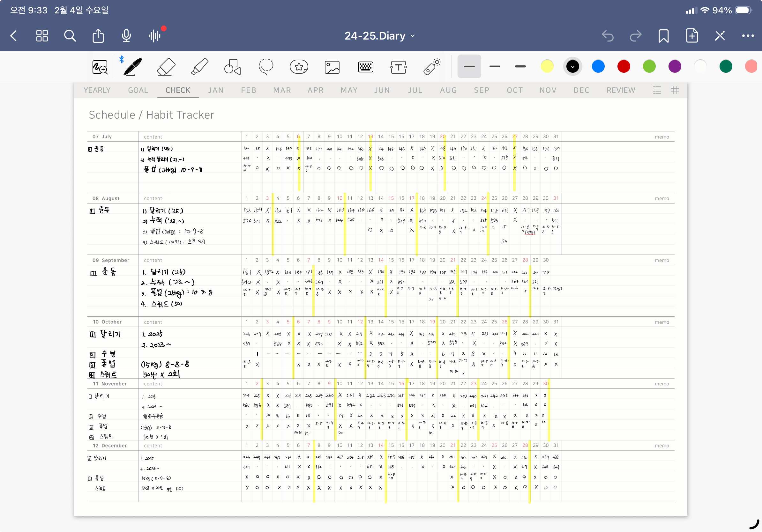Open the image insert tool

pyautogui.click(x=332, y=67)
